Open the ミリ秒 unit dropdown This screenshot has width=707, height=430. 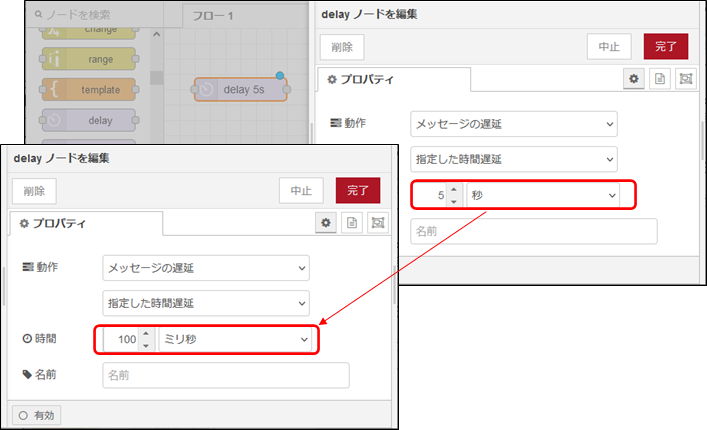point(235,340)
